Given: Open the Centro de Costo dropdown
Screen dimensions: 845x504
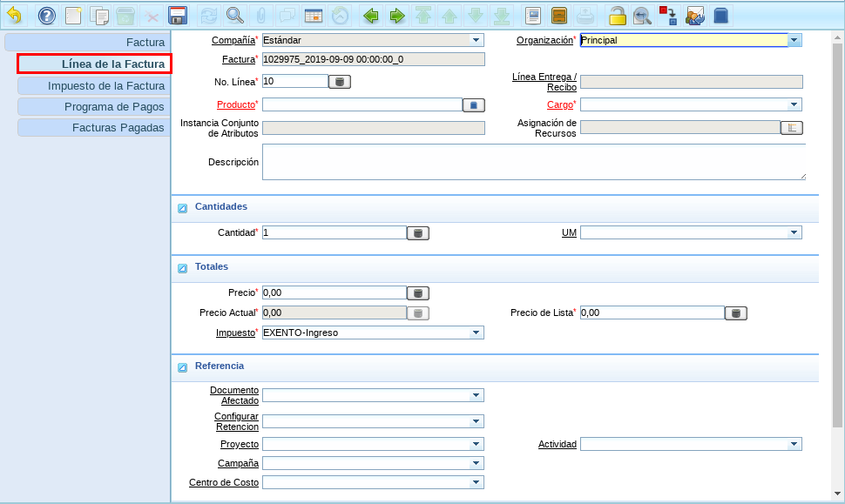Looking at the screenshot, I should click(476, 482).
